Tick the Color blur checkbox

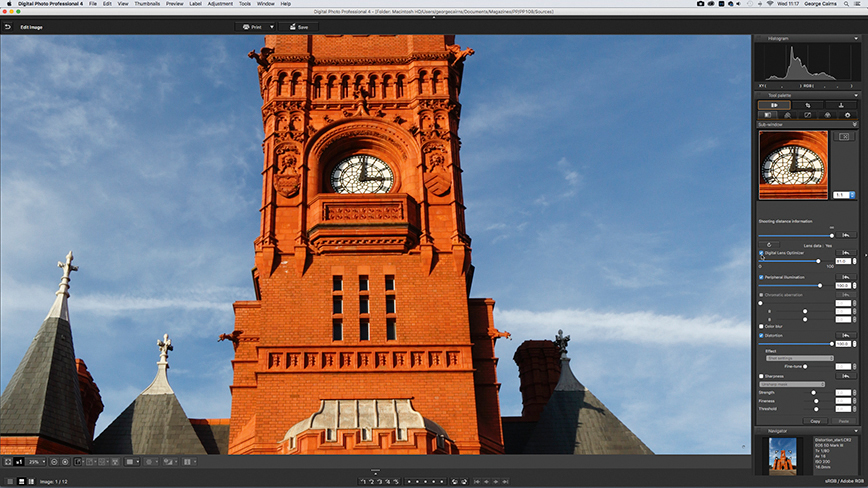click(761, 326)
